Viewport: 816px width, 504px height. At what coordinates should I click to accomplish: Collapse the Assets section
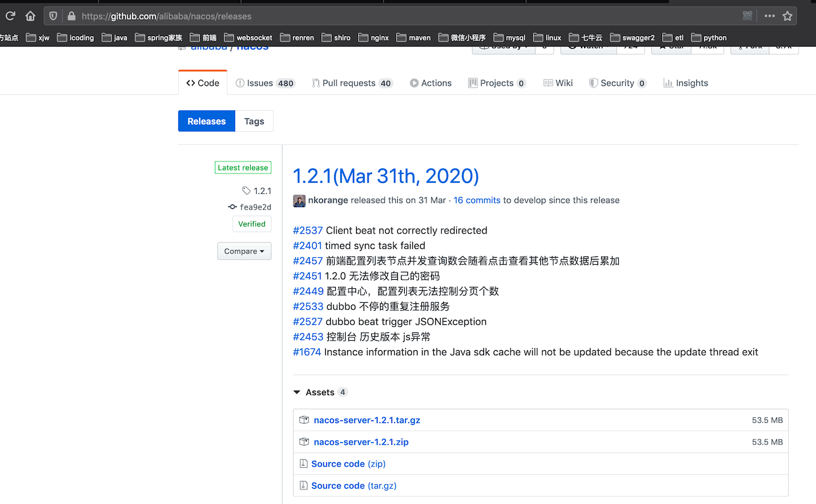[x=320, y=393]
